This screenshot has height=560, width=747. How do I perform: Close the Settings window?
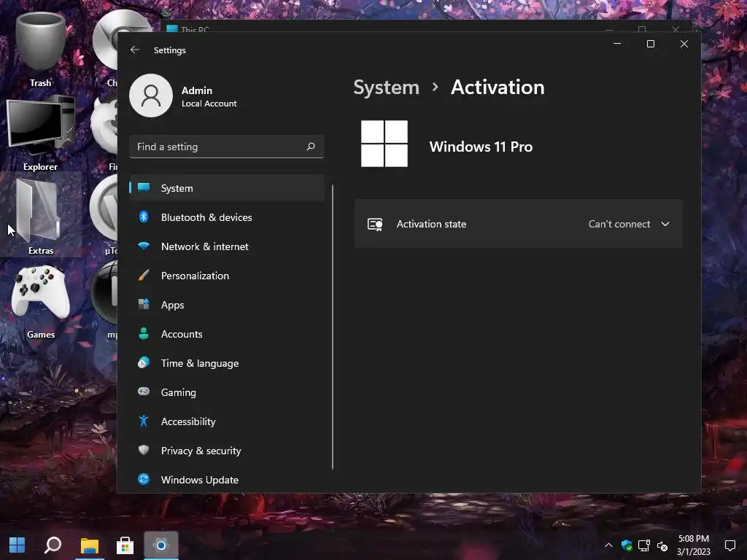[x=684, y=44]
